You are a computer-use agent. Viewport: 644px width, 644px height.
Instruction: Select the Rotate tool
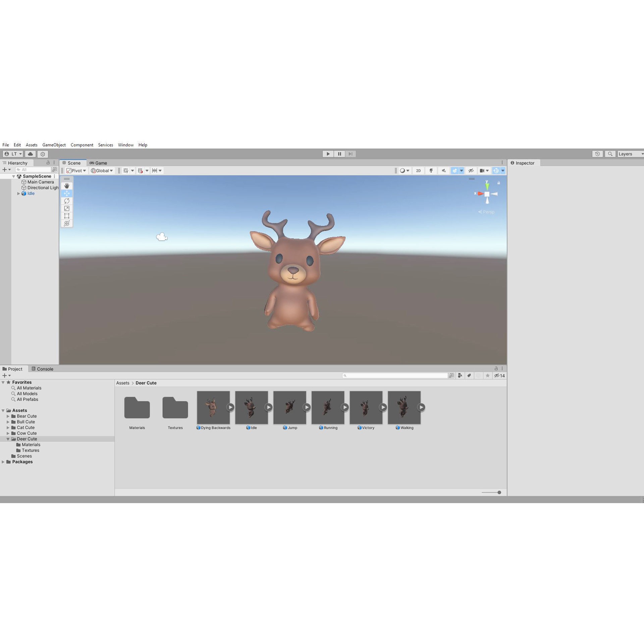pos(67,201)
